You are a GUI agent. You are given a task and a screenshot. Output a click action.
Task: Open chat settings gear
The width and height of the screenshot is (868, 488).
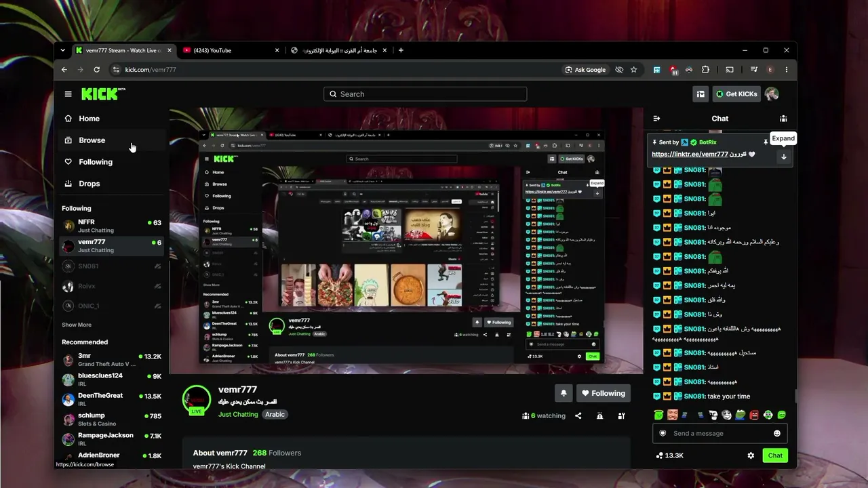pos(751,455)
